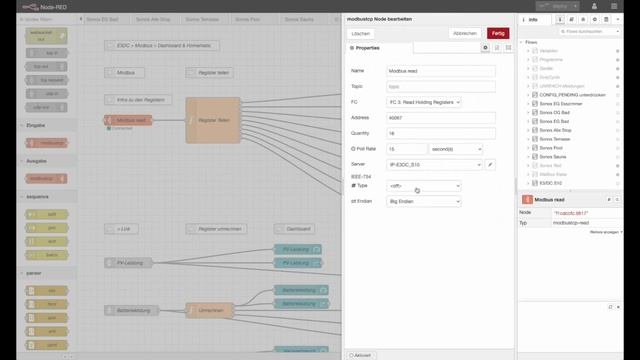Image resolution: width=640 pixels, height=360 pixels.
Task: Select Sonos Alle Stop in flow tree
Action: pyautogui.click(x=555, y=130)
